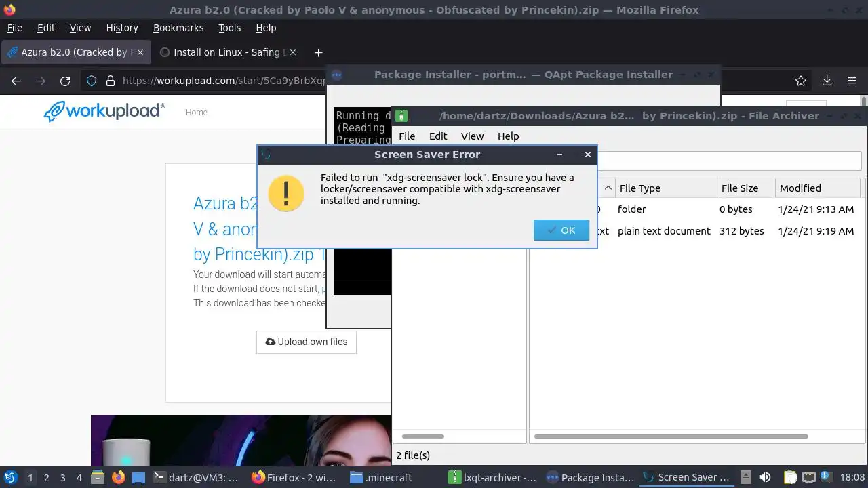
Task: Click the tracking protection shield icon
Action: tap(92, 81)
